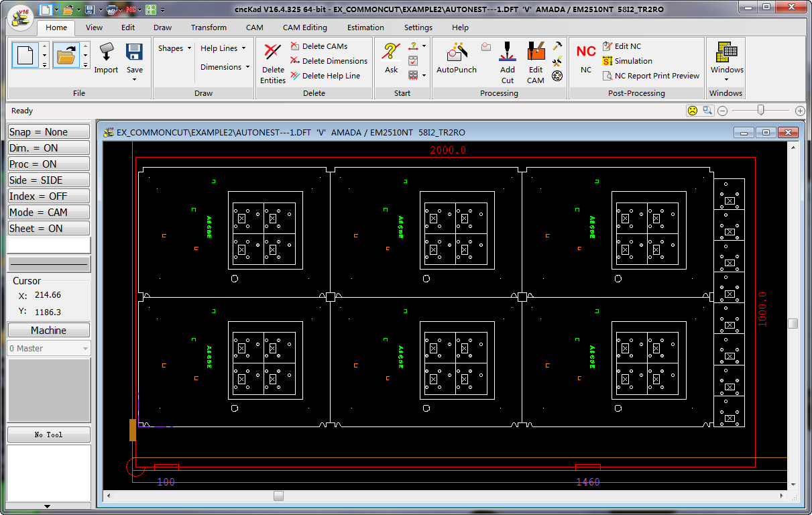Switch to the Estimation tab
Image resolution: width=812 pixels, height=515 pixels.
(365, 27)
